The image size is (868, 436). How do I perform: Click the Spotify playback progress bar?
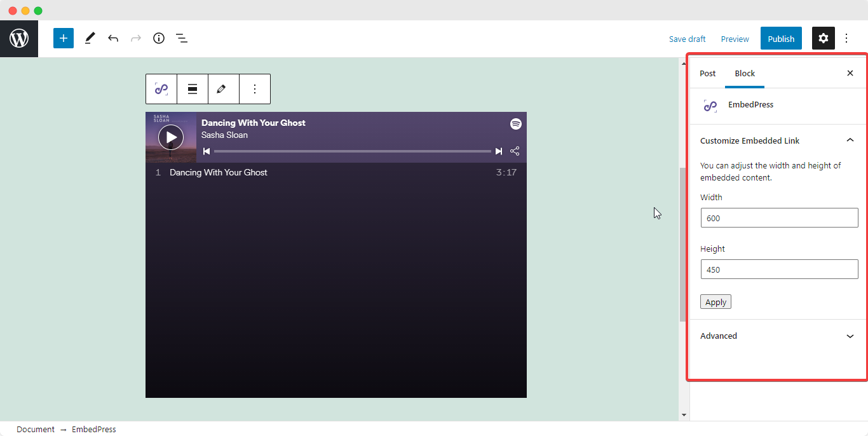click(352, 151)
